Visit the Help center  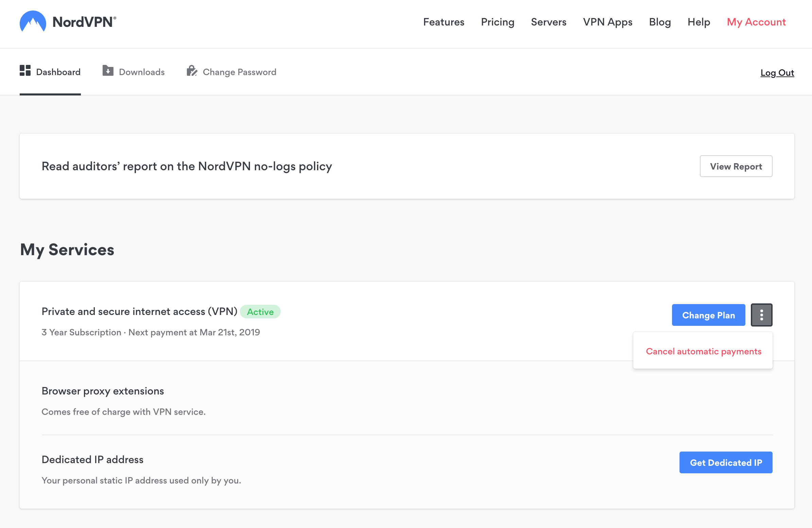click(x=699, y=22)
